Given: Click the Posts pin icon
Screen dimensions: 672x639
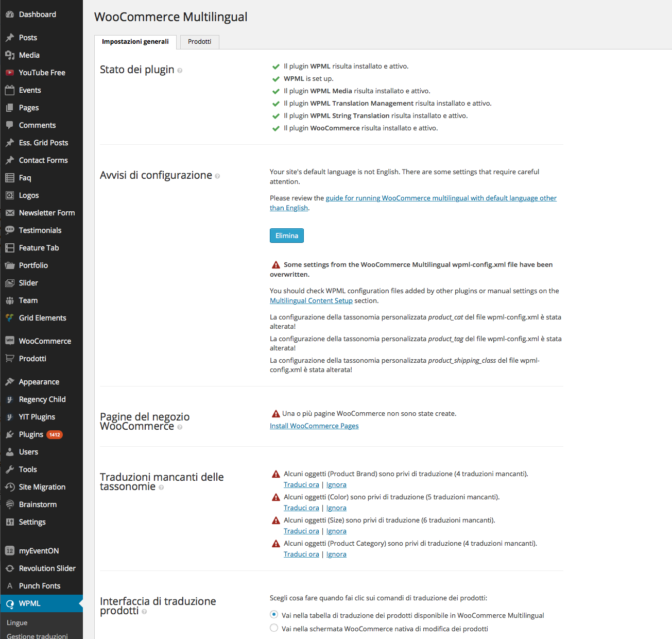Looking at the screenshot, I should (x=10, y=38).
